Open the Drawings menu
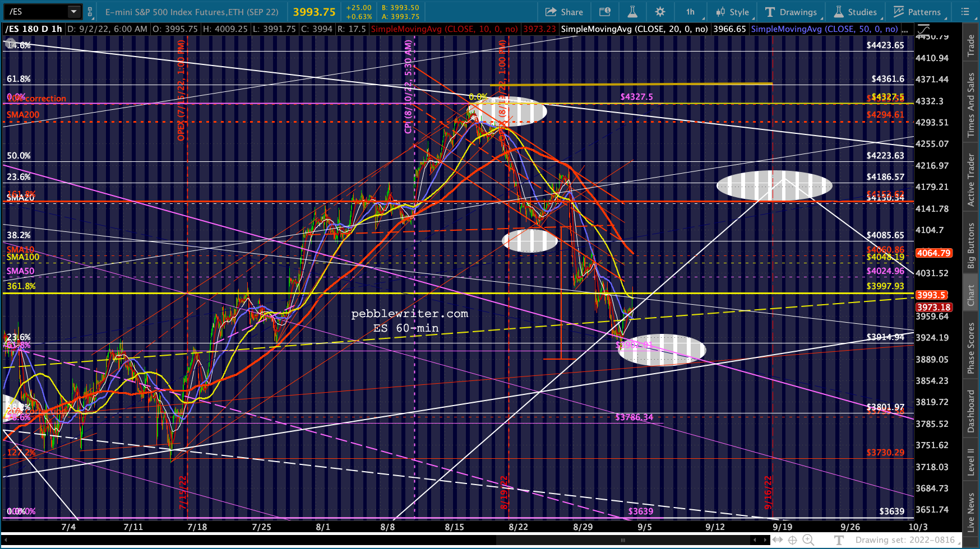 (x=791, y=12)
